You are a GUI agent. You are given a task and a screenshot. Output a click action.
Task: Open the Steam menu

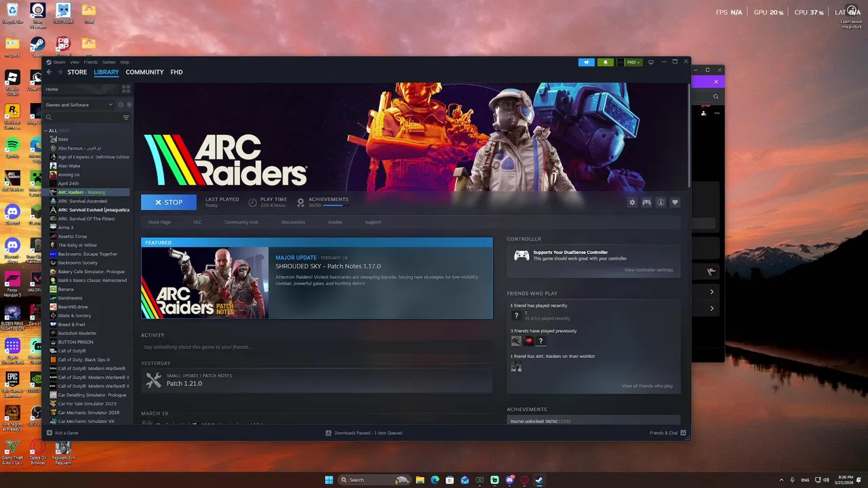pyautogui.click(x=59, y=62)
